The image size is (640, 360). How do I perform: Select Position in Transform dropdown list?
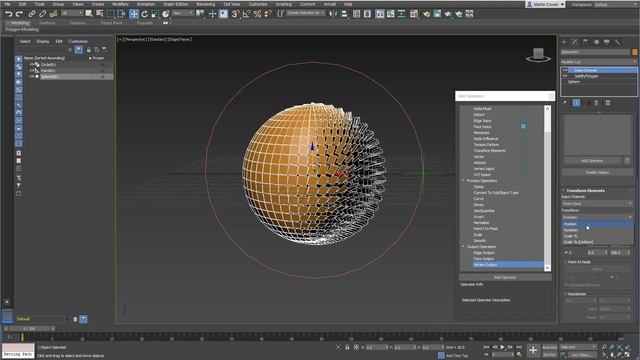click(597, 224)
